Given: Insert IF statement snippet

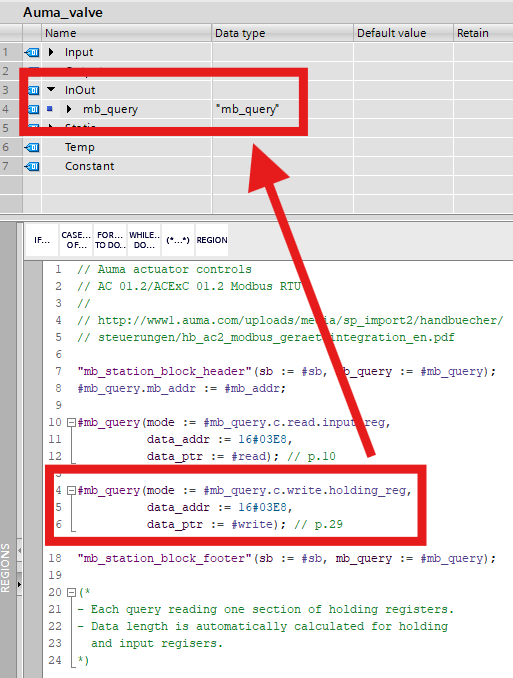Looking at the screenshot, I should tap(42, 240).
